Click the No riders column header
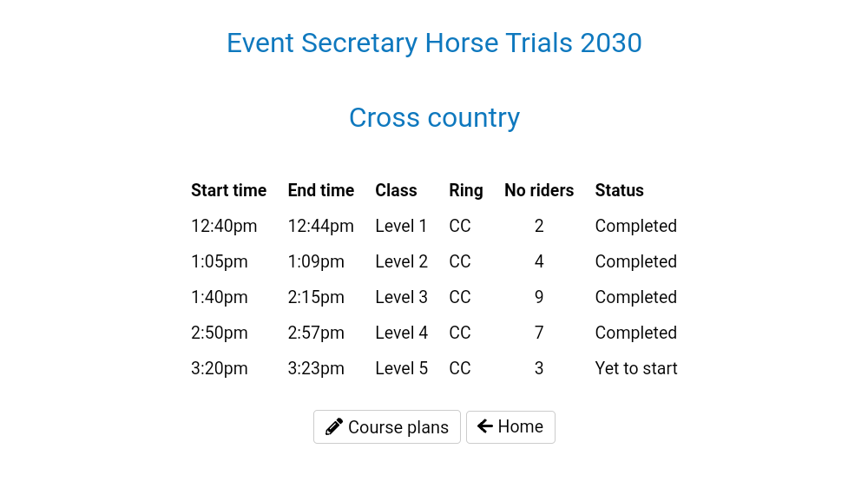 pyautogui.click(x=539, y=190)
